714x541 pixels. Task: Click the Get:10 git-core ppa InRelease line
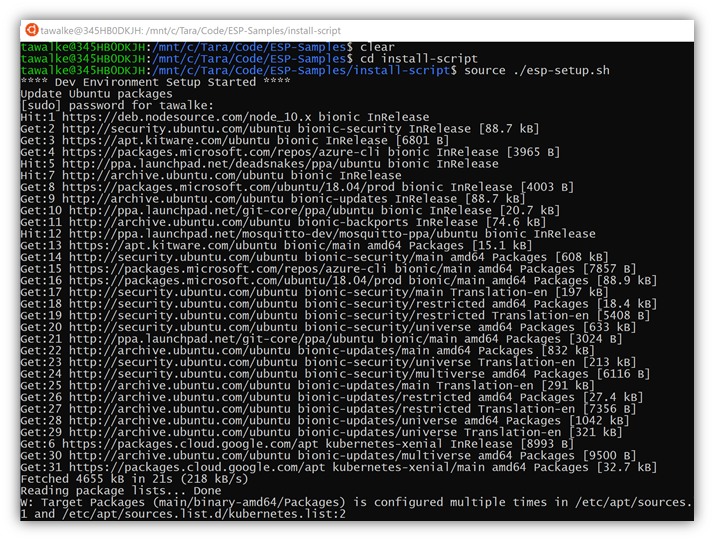click(290, 210)
